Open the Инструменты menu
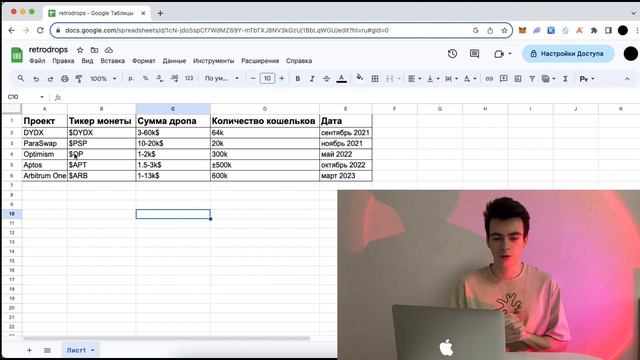The image size is (640, 360). tap(213, 61)
